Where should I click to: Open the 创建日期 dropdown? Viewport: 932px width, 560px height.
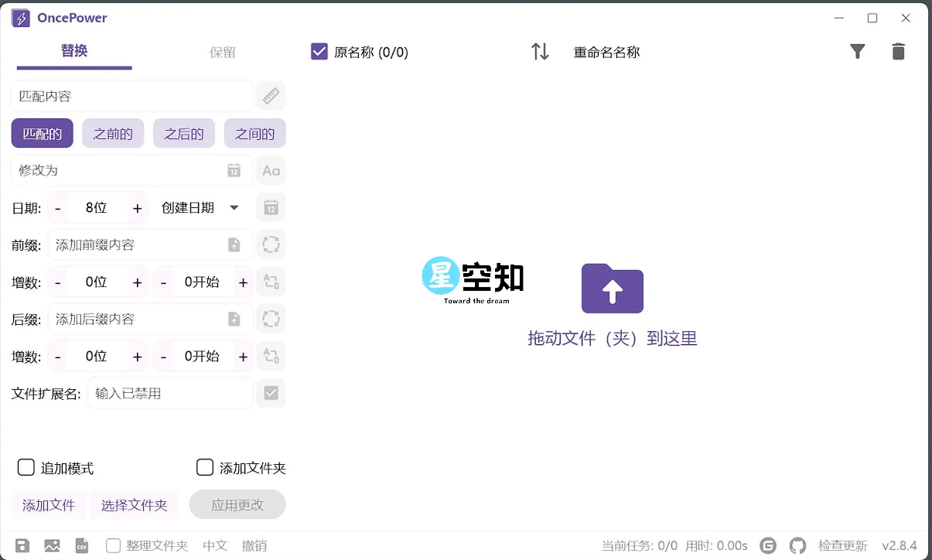pyautogui.click(x=201, y=207)
